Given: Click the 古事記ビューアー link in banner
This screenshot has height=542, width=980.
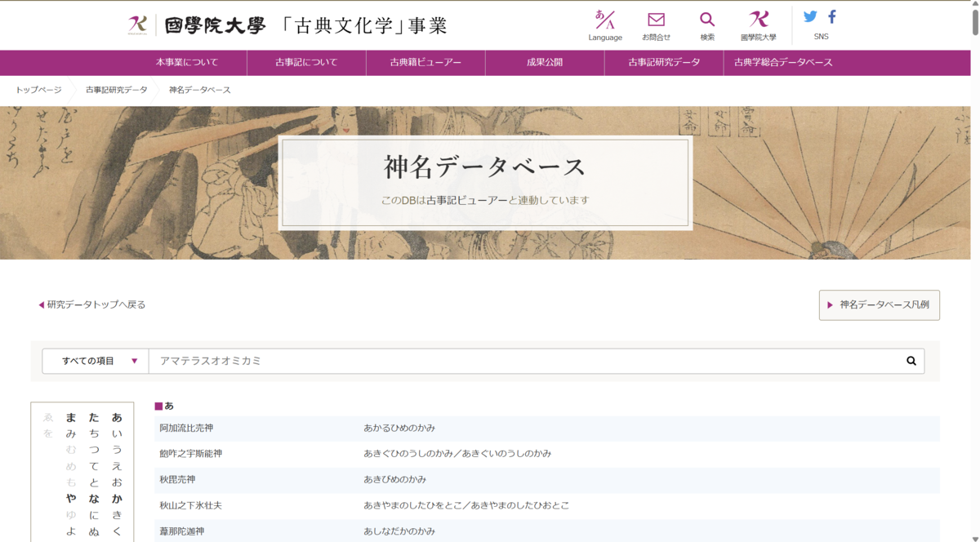Looking at the screenshot, I should pos(467,200).
